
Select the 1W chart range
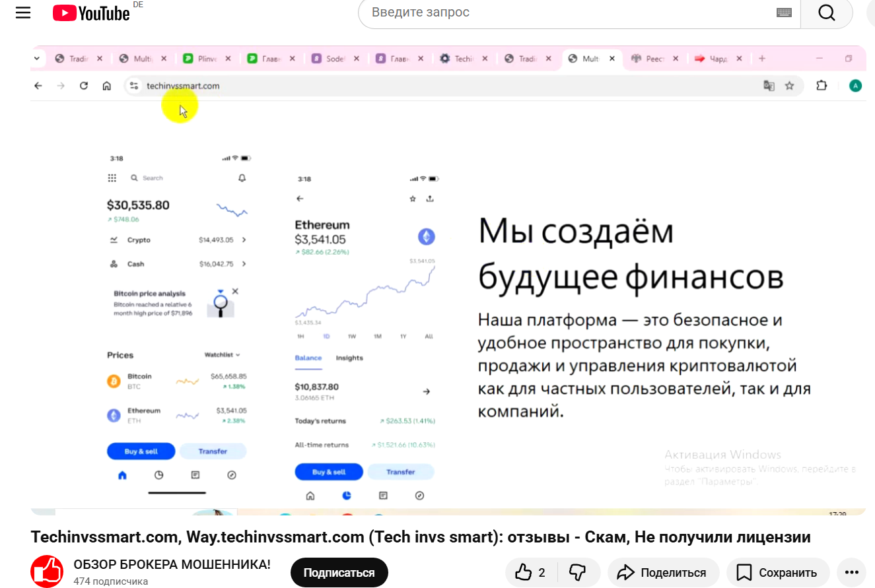(352, 337)
